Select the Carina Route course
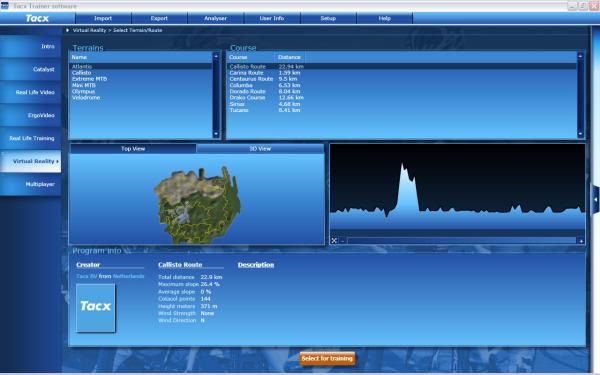This screenshot has height=375, width=600. pyautogui.click(x=246, y=73)
